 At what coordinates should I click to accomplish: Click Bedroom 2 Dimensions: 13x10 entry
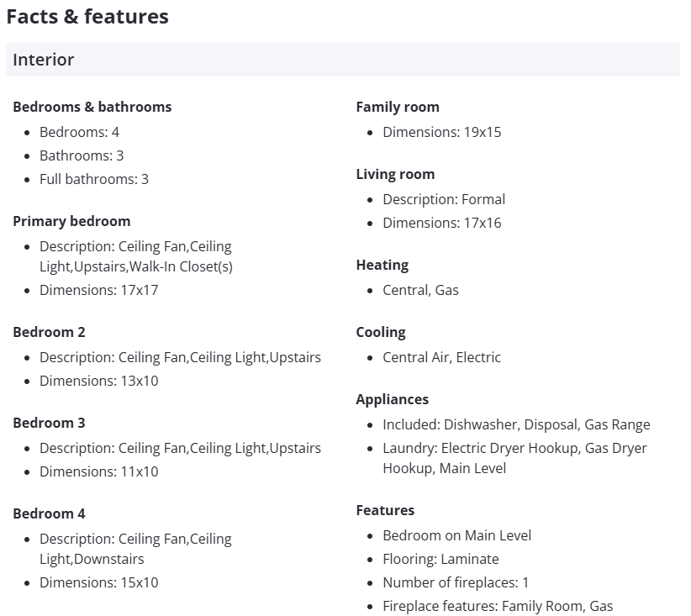tap(98, 381)
